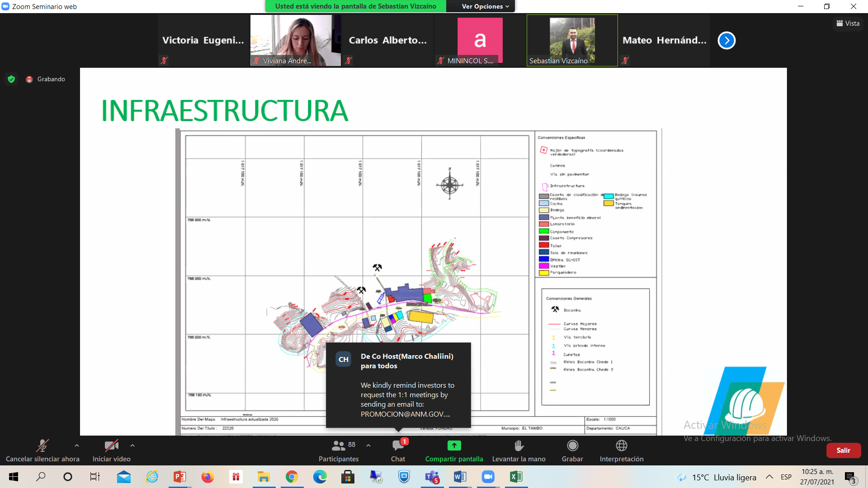The width and height of the screenshot is (868, 488).
Task: Show next participants with blue arrow
Action: pyautogui.click(x=726, y=41)
